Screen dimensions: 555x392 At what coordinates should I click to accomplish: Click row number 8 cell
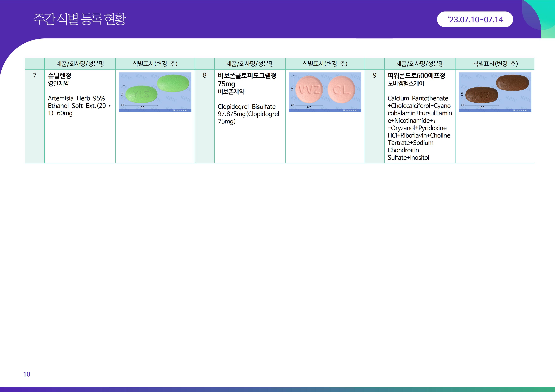pyautogui.click(x=205, y=75)
